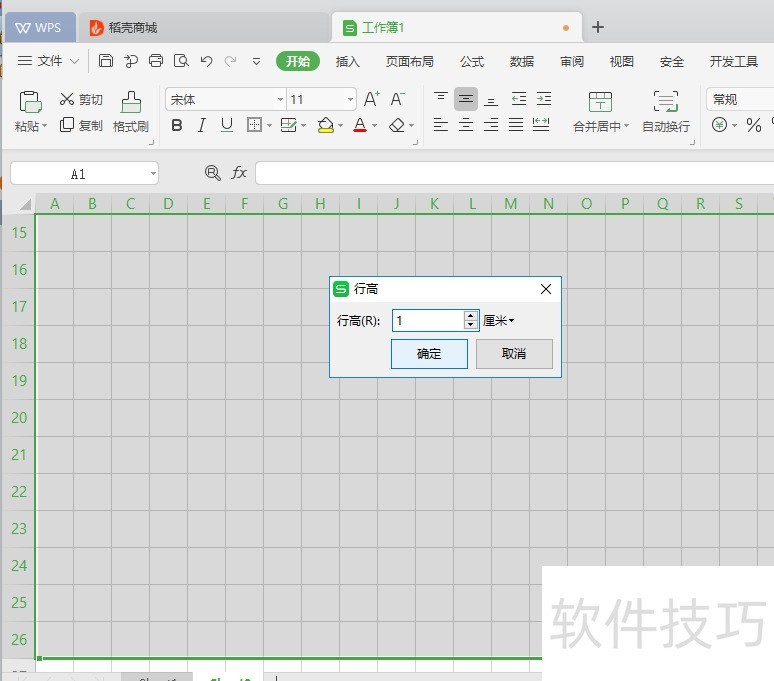Open the 厘米 unit dropdown

point(498,321)
